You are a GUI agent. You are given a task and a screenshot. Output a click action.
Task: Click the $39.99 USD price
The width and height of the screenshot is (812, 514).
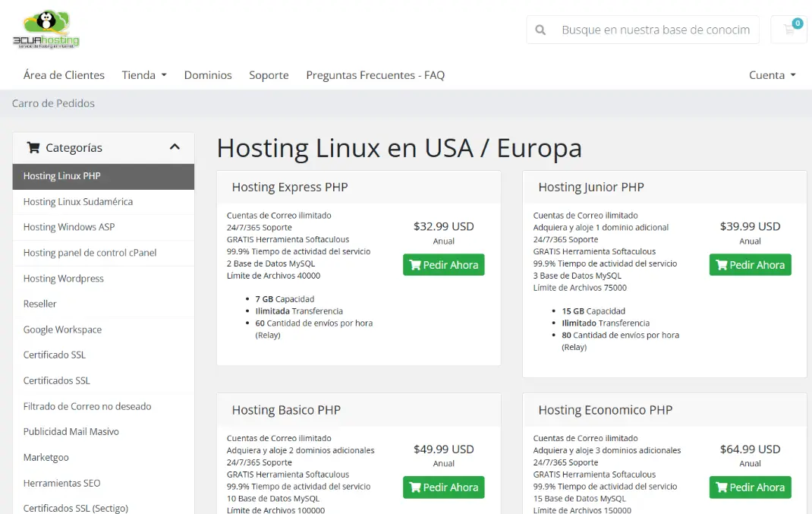tap(751, 226)
